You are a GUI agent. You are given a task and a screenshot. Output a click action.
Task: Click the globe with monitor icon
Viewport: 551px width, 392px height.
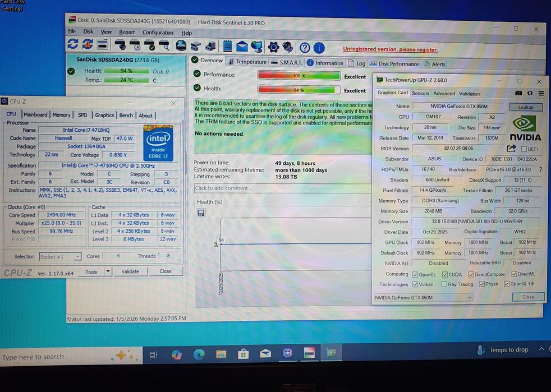256,47
